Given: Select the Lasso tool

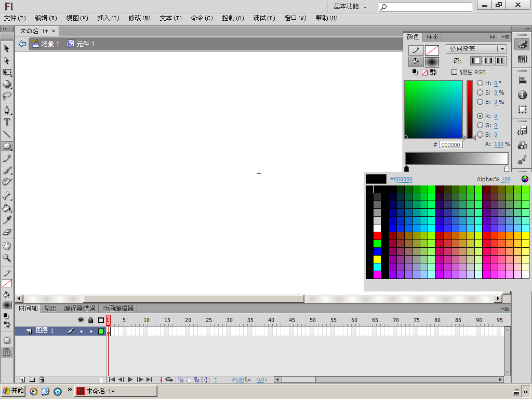Looking at the screenshot, I should point(7,96).
